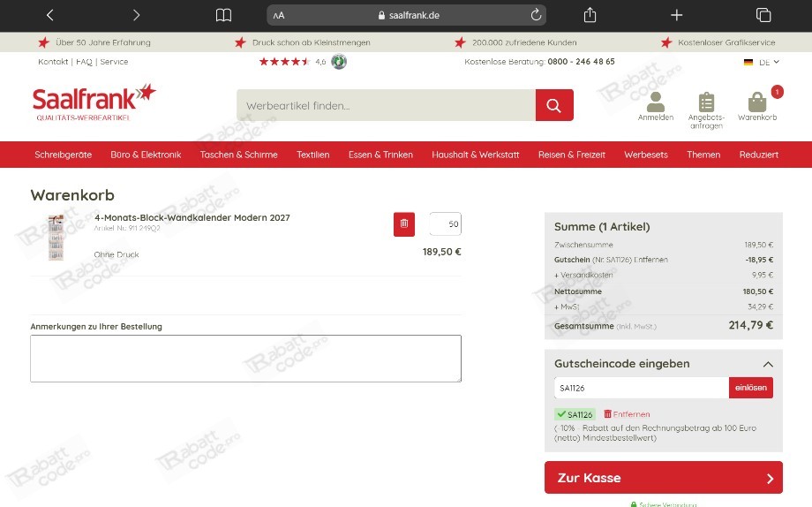The width and height of the screenshot is (812, 507).
Task: Click the trusted shop seal badge
Action: [339, 61]
